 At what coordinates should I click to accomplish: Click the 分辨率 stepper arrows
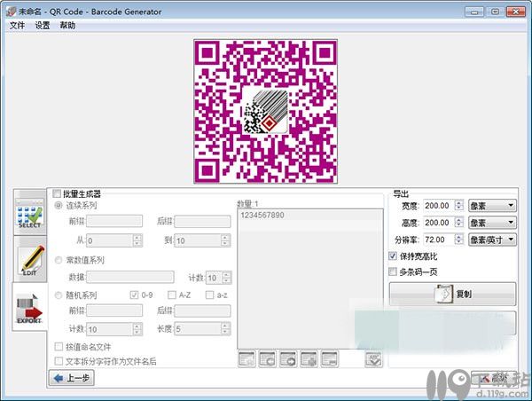point(458,240)
